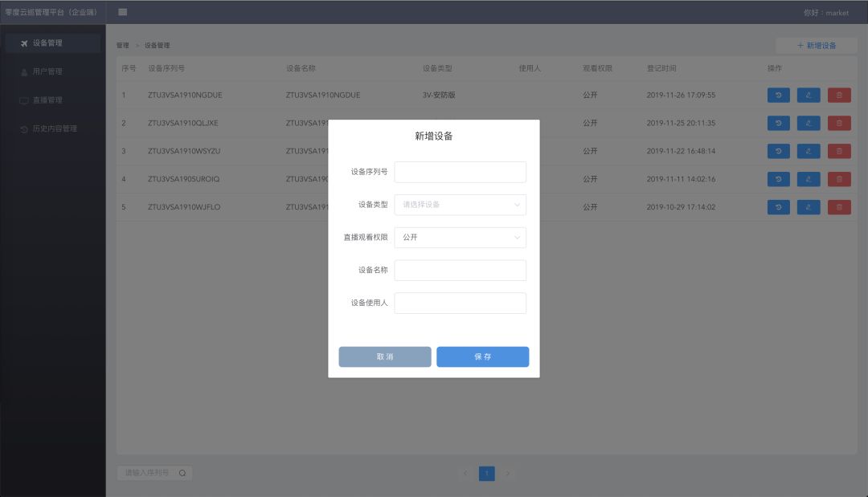The height and width of the screenshot is (497, 868).
Task: Open 历史内容管理 in the sidebar
Action: click(53, 128)
